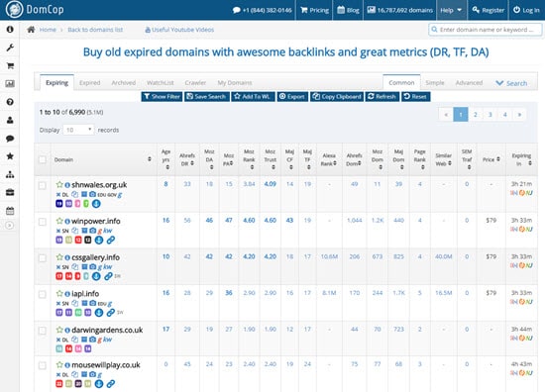545x392 pixels.
Task: Open the star favorites sidebar icon
Action: click(x=10, y=156)
